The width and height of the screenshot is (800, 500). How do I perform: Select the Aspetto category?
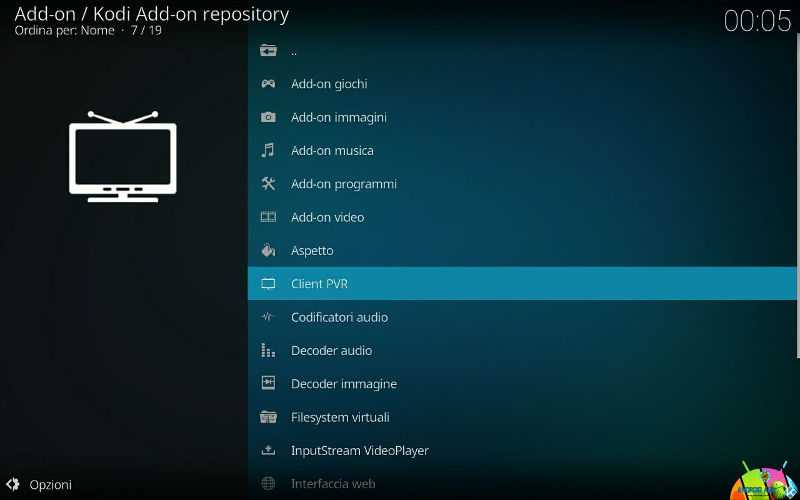coord(522,250)
